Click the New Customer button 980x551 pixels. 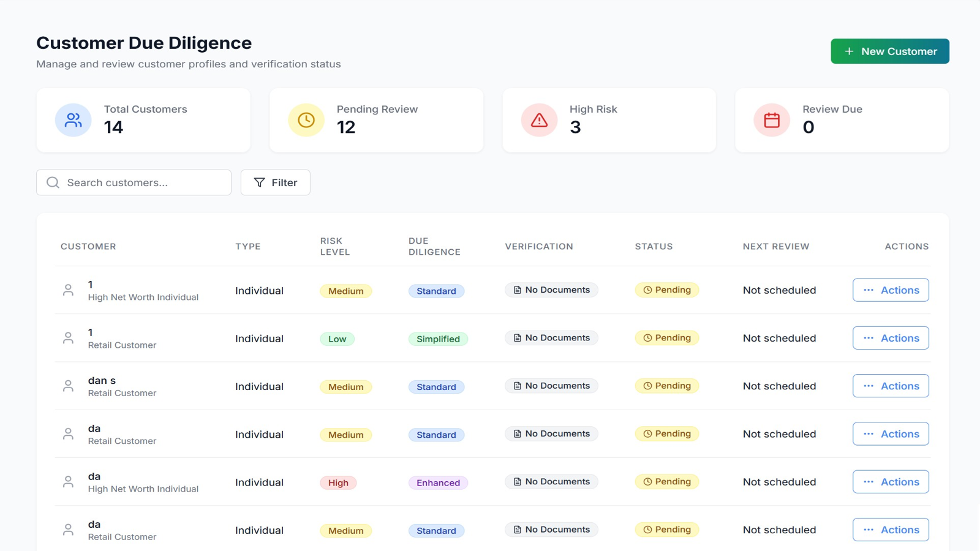889,51
